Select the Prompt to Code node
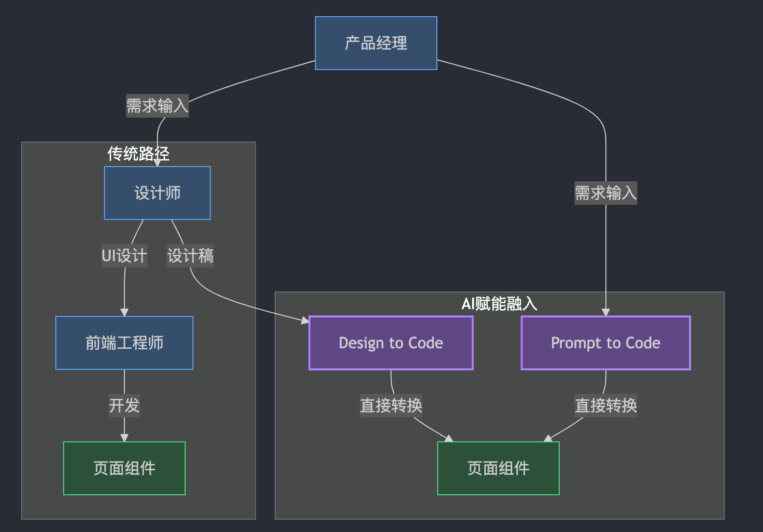 [605, 343]
